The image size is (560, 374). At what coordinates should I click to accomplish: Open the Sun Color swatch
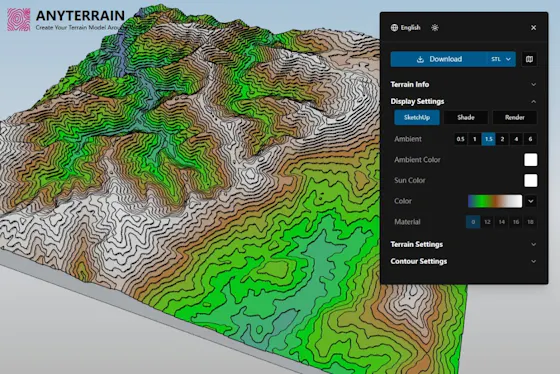[x=531, y=180]
